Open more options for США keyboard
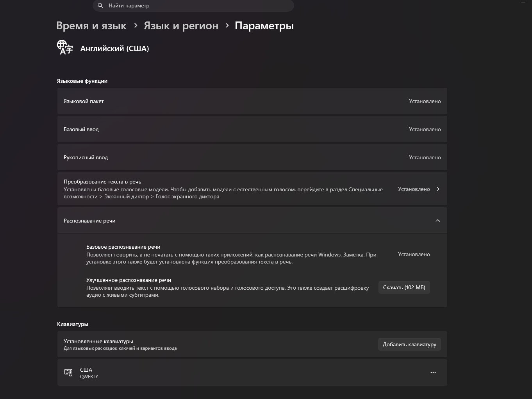 433,372
